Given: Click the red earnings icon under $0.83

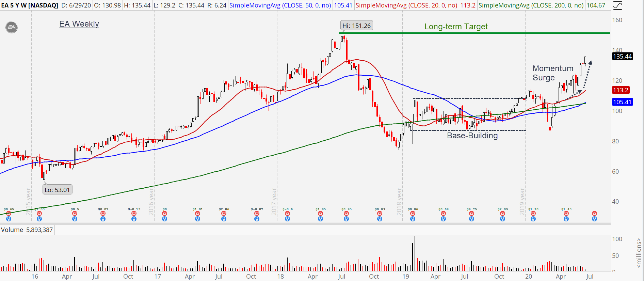Looking at the screenshot, I should [x=380, y=214].
